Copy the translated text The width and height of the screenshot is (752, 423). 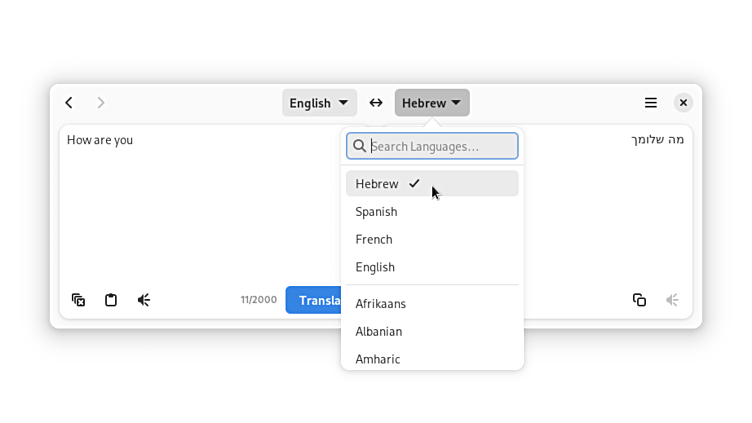tap(639, 300)
